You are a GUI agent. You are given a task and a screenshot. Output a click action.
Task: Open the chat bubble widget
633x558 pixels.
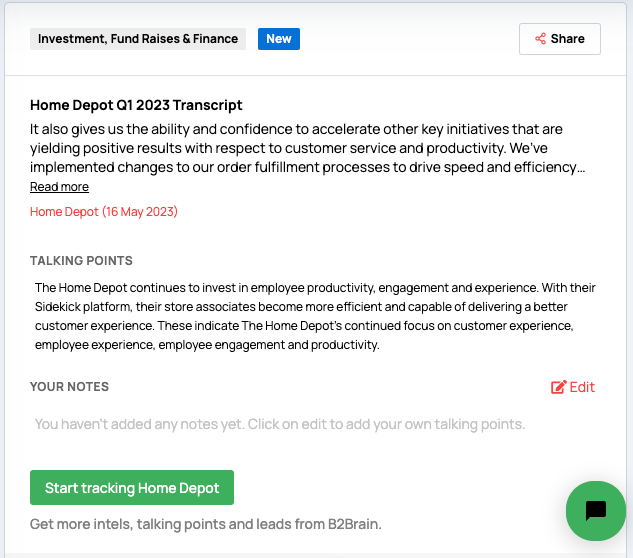point(595,511)
